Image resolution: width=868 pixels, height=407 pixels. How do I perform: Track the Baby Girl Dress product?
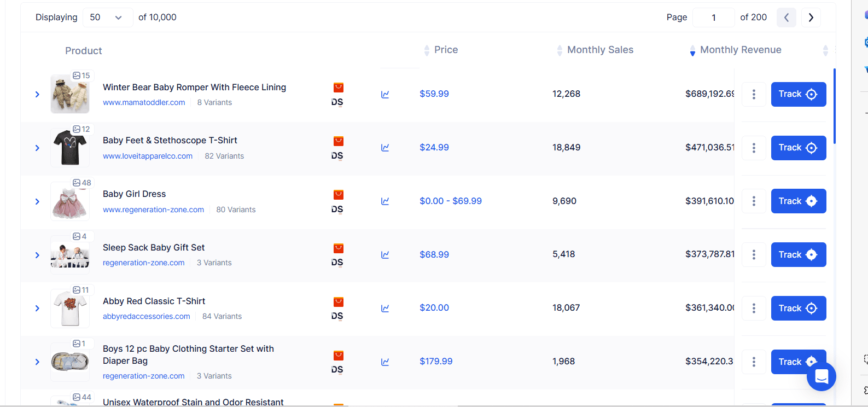[x=799, y=201]
